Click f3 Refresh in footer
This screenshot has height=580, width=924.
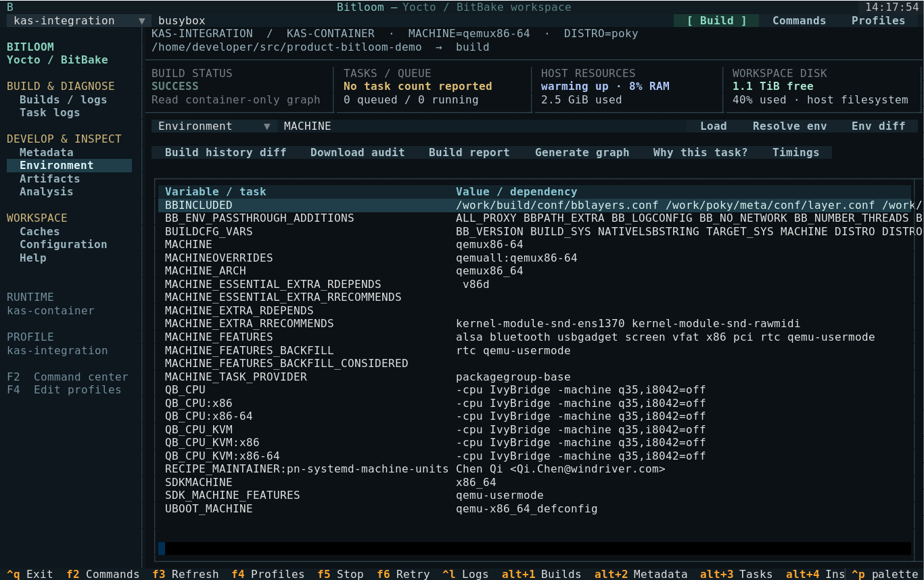point(185,574)
